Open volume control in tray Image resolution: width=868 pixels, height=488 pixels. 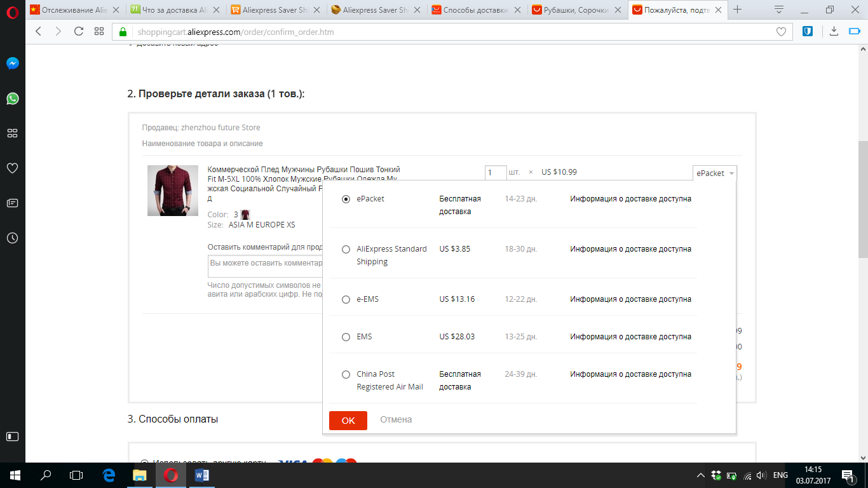(761, 475)
